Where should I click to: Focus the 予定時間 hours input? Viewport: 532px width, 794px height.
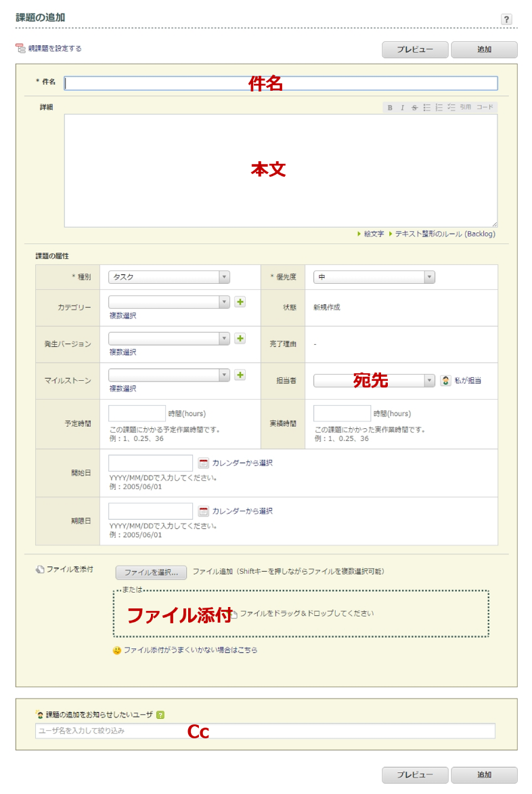(x=137, y=413)
